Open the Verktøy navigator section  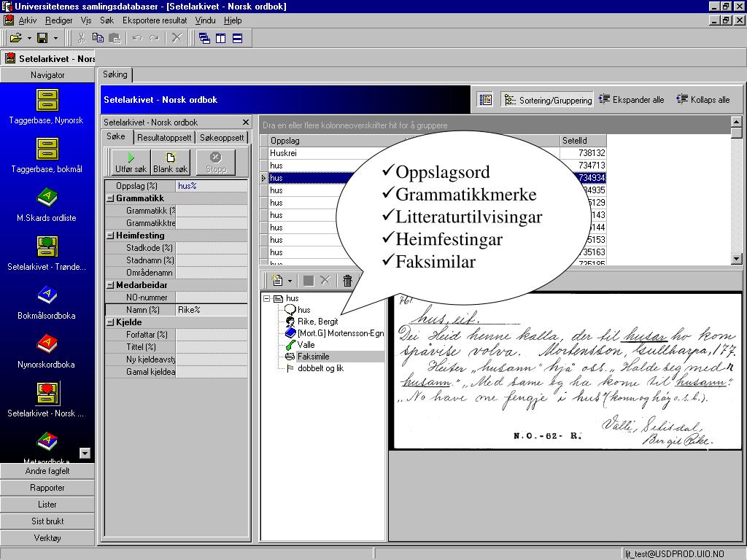tap(47, 537)
